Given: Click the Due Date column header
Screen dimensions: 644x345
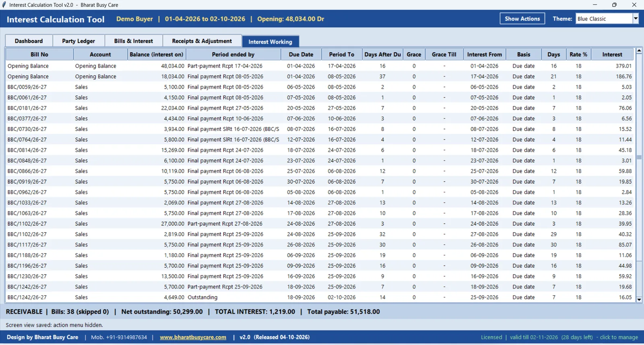Looking at the screenshot, I should (301, 54).
